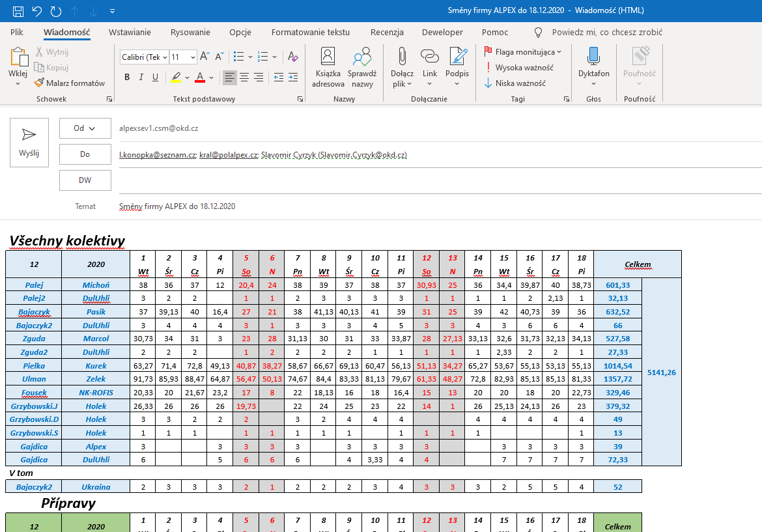Image resolution: width=762 pixels, height=532 pixels.
Task: Clear all text formatting
Action: click(x=292, y=57)
